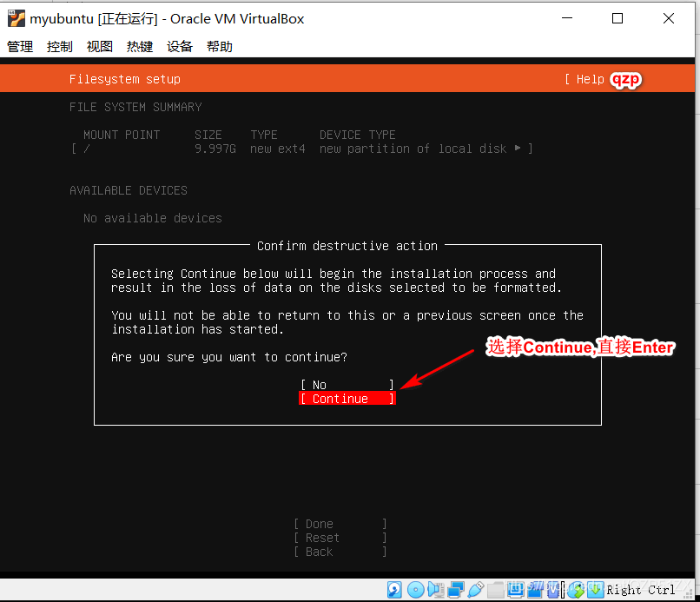Image resolution: width=700 pixels, height=602 pixels.
Task: Click the 'Filesystem setup' header text
Action: tap(125, 79)
